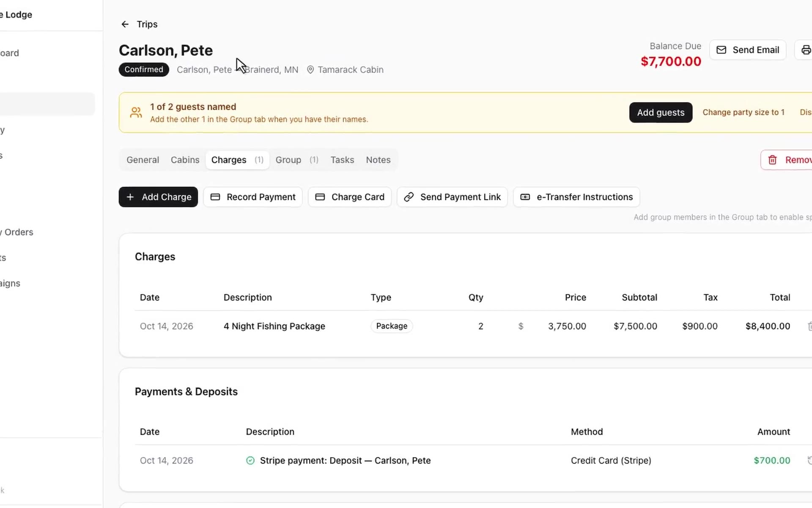
Task: Open the Group tab
Action: tap(297, 160)
